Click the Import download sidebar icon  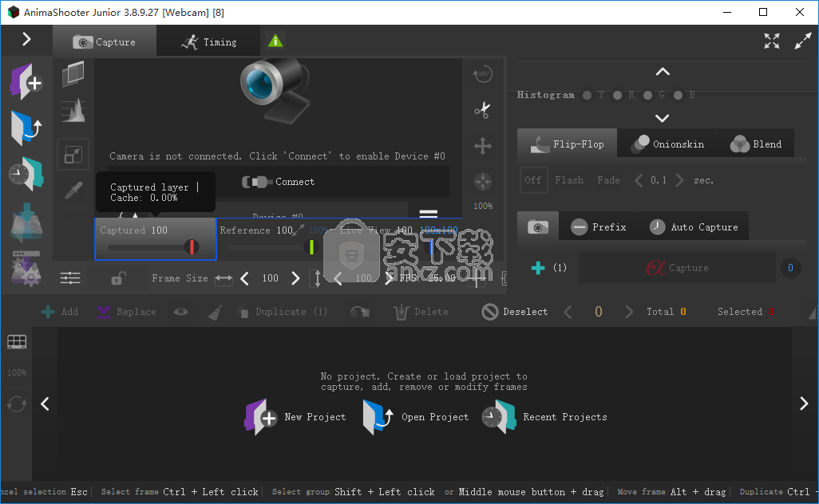26,222
